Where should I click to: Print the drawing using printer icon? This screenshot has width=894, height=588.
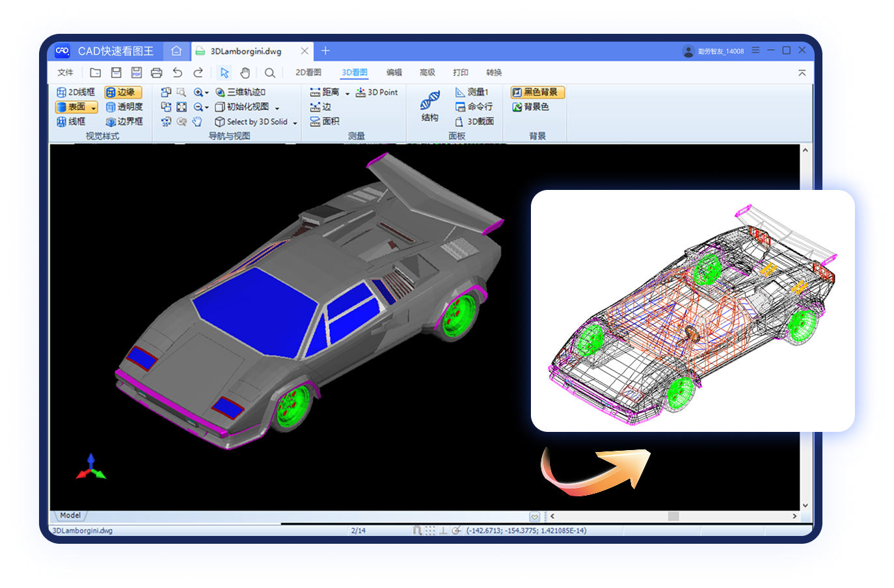(157, 72)
